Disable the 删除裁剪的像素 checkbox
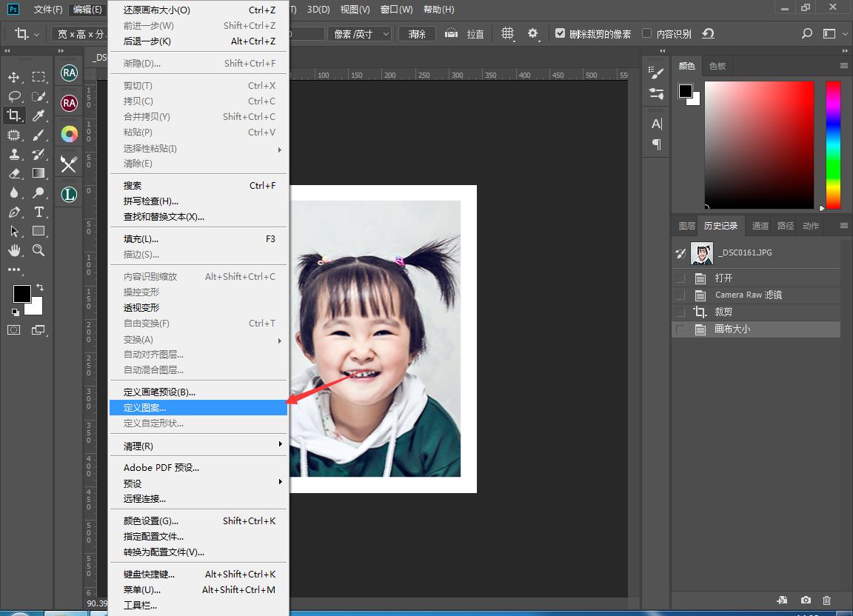 coord(561,33)
